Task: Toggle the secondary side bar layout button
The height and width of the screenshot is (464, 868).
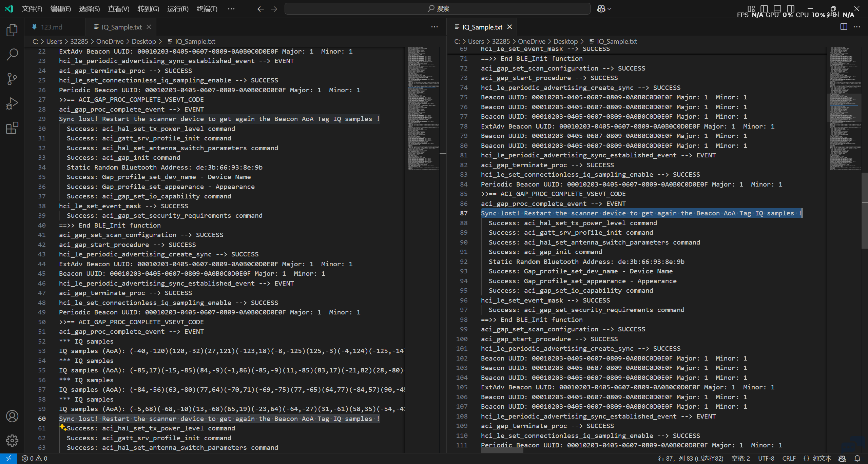Action: [791, 8]
